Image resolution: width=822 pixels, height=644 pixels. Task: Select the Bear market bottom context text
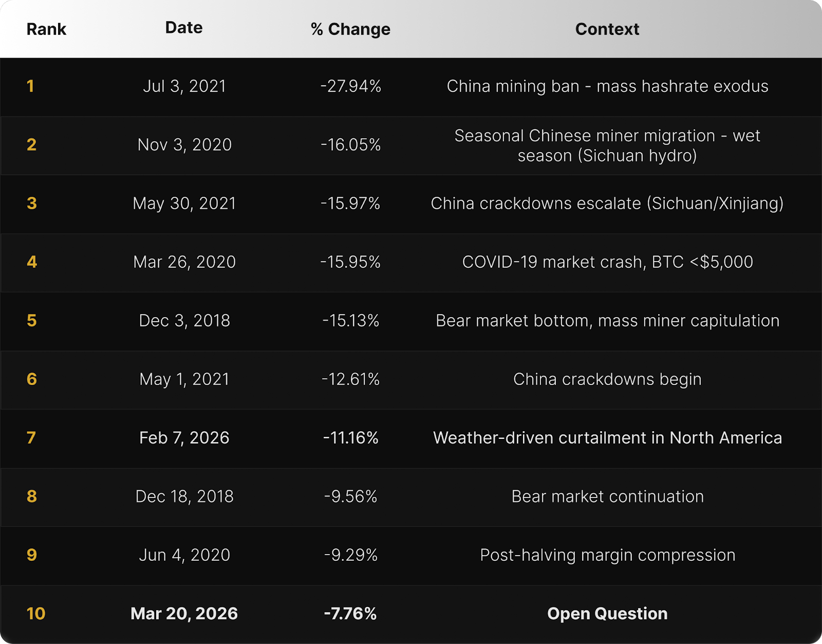coord(607,320)
